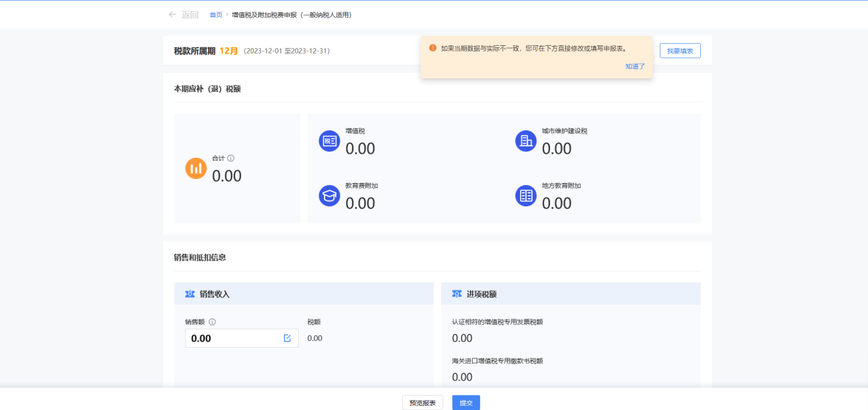Image resolution: width=868 pixels, height=410 pixels.
Task: Click the edit icon in 销售额 field
Action: point(287,338)
